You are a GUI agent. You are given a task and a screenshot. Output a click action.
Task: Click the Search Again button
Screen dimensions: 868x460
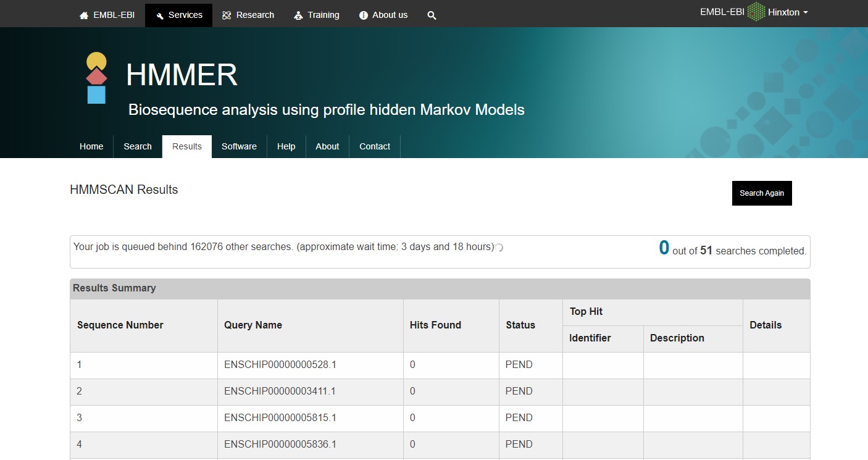(762, 193)
